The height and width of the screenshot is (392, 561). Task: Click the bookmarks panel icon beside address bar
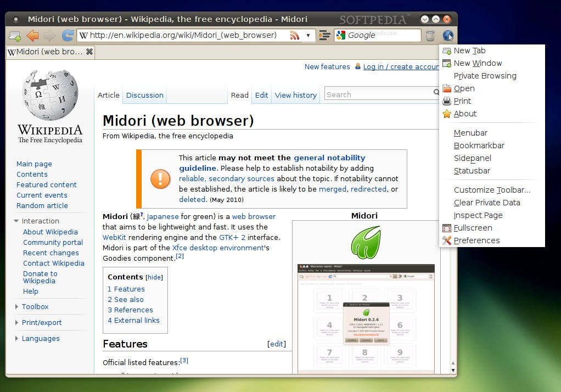pyautogui.click(x=324, y=35)
